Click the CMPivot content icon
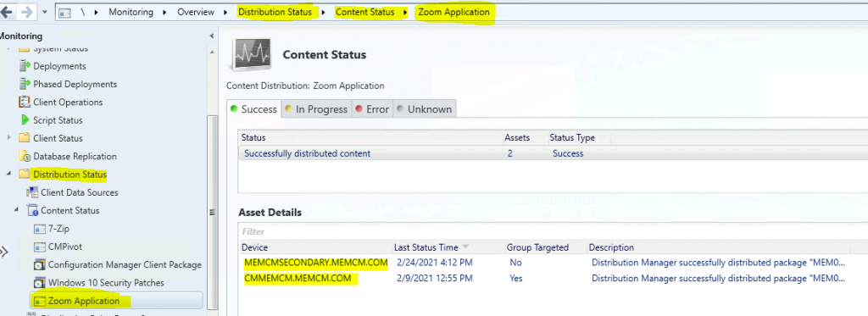Image resolution: width=868 pixels, height=316 pixels. tap(40, 247)
